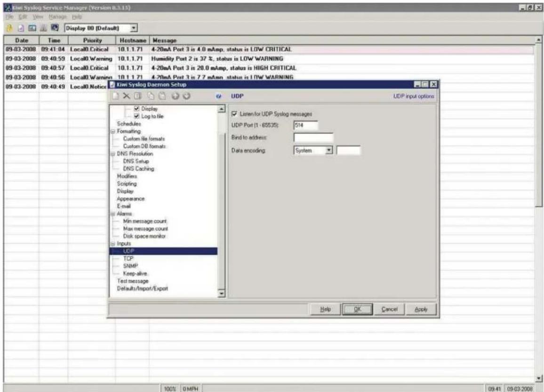Select Modifiers in the setup tree

[127, 176]
